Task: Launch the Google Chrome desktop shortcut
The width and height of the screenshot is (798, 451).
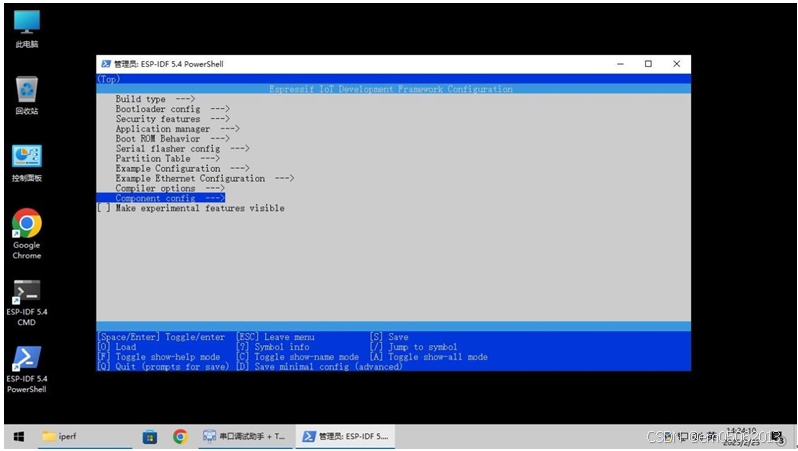Action: click(26, 234)
